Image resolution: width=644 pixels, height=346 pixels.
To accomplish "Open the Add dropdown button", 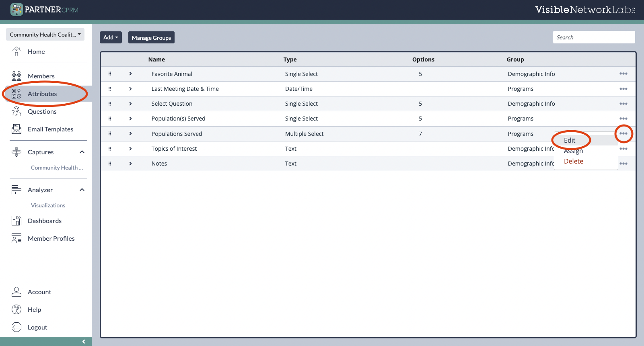I will pos(111,37).
